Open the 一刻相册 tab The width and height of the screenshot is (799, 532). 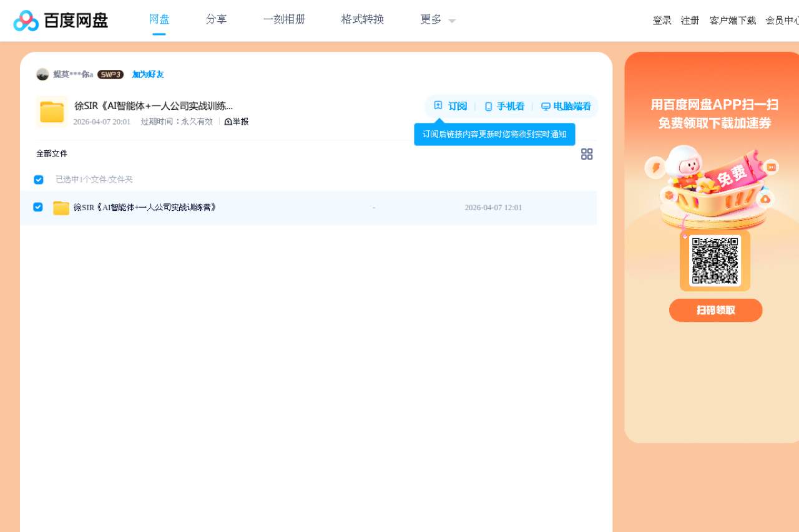tap(284, 19)
